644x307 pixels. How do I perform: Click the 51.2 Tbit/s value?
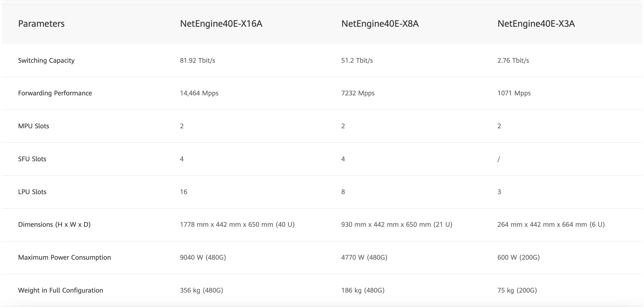click(357, 60)
